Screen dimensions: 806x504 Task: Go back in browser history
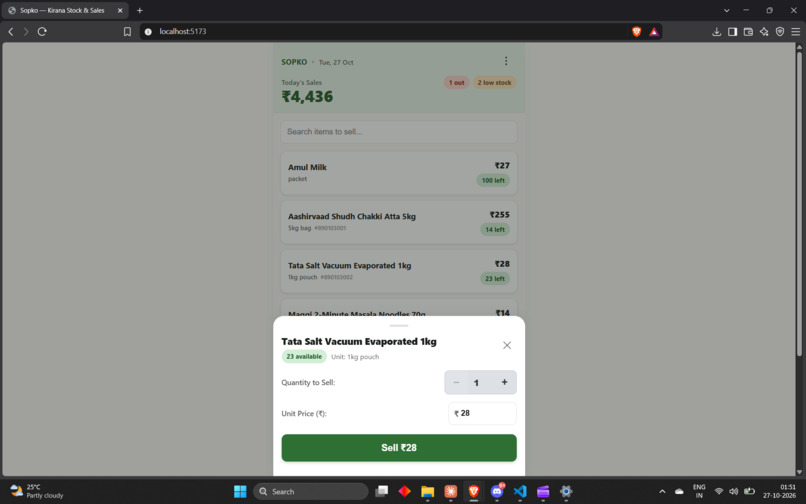click(11, 31)
